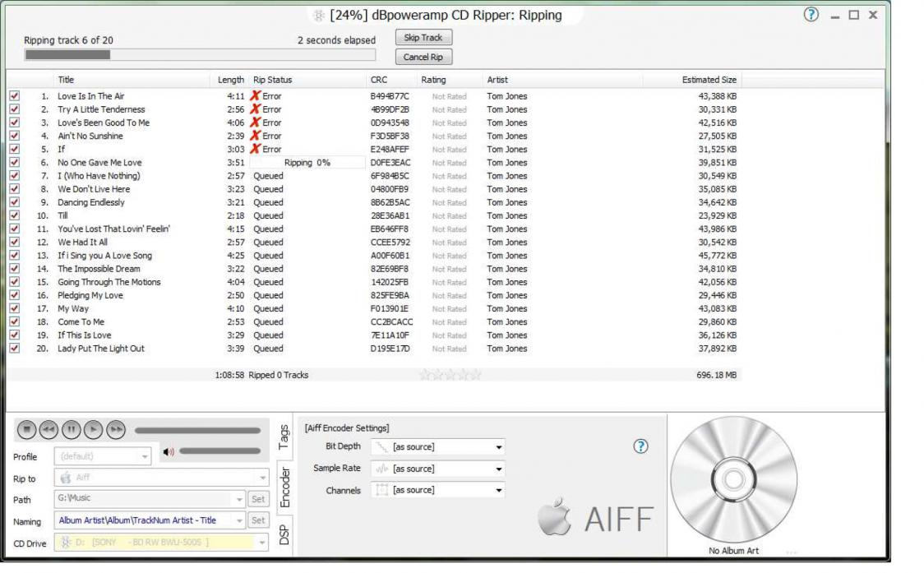Click the Play icon in the player
Image resolution: width=924 pixels, height=573 pixels.
[x=94, y=429]
